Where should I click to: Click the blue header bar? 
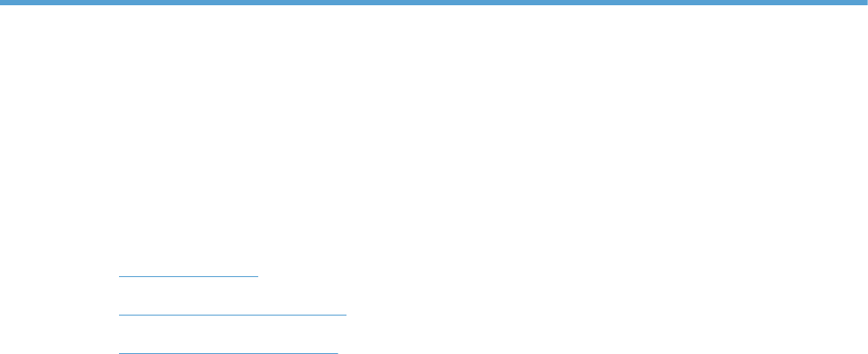pyautogui.click(x=434, y=3)
